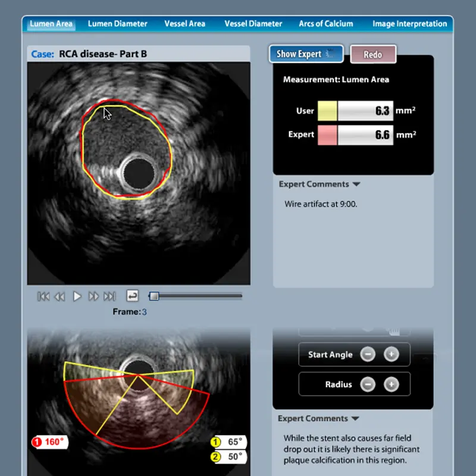The image size is (476, 476).
Task: Toggle the Show Expert overlay
Action: [306, 54]
